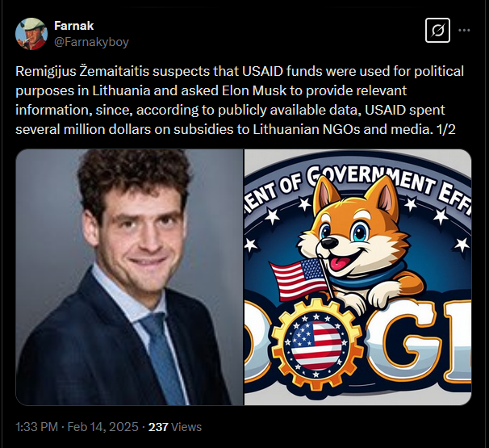The image size is (489, 448).
Task: Open Farnak's profile picture avatar
Action: pyautogui.click(x=31, y=34)
